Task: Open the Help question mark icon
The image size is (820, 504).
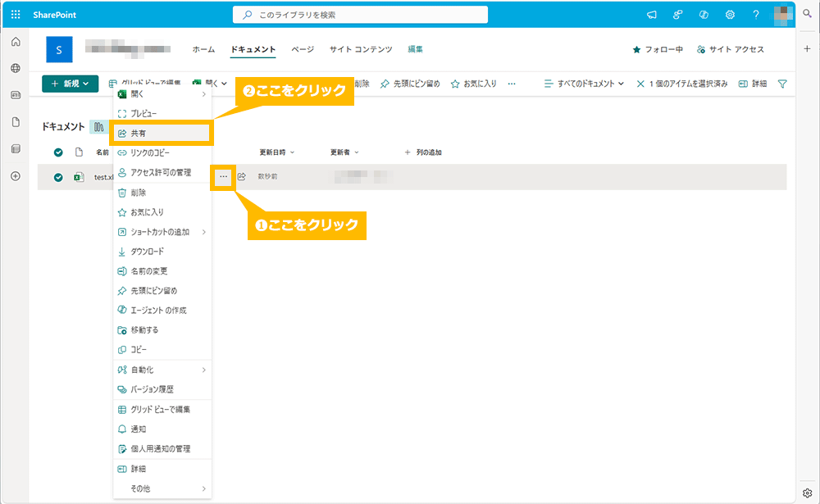Action: pyautogui.click(x=756, y=15)
